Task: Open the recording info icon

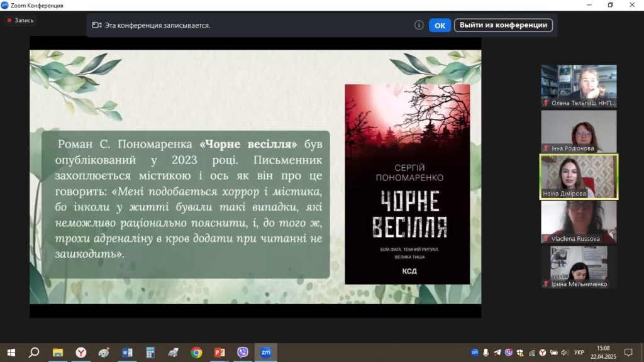Action: coord(418,25)
